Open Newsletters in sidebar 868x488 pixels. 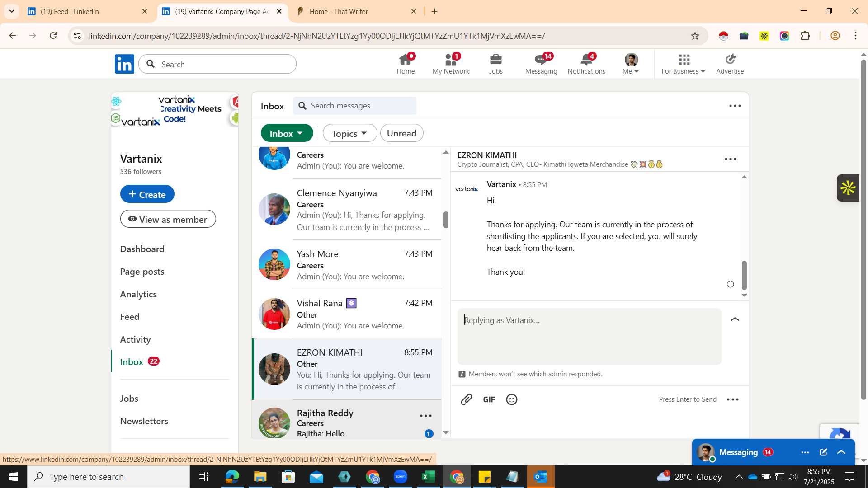[x=144, y=421]
